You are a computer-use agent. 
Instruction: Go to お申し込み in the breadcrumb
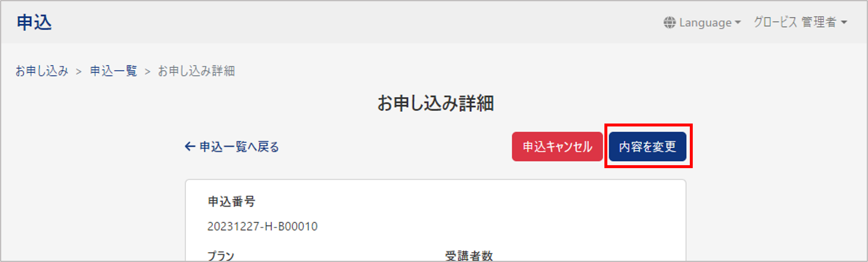pos(42,71)
